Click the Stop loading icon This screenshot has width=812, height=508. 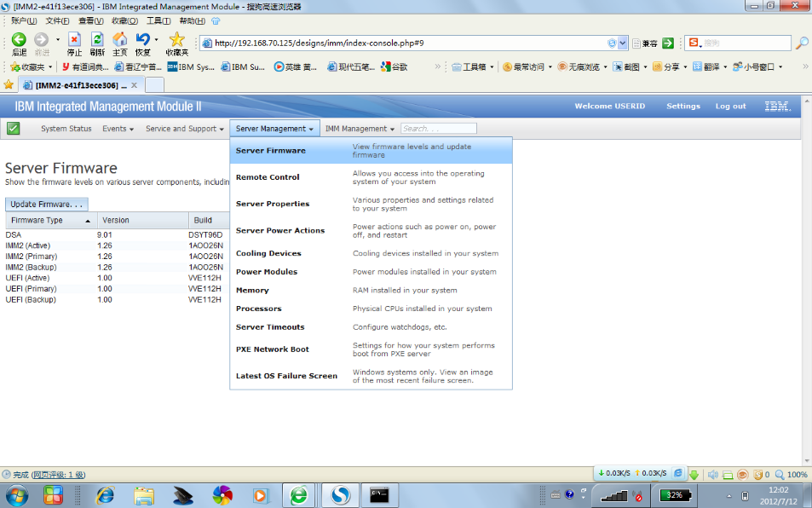coord(75,40)
